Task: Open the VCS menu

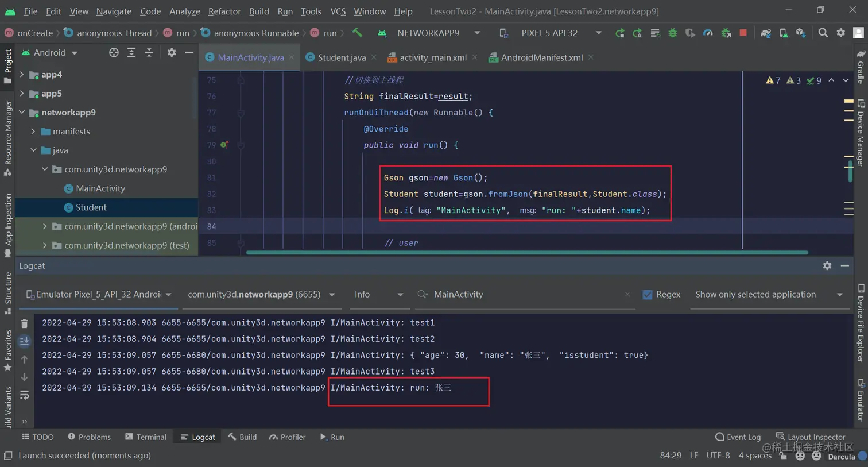Action: 338,11
